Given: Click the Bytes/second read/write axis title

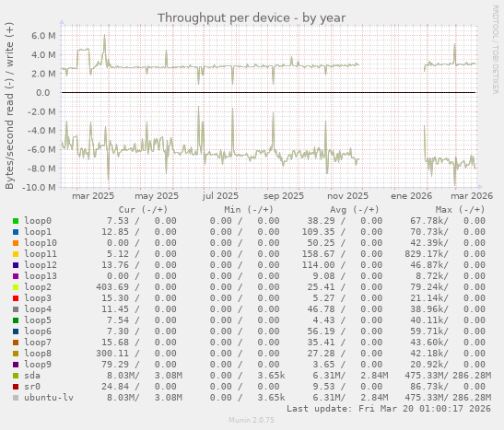Looking at the screenshot, I should coord(9,106).
